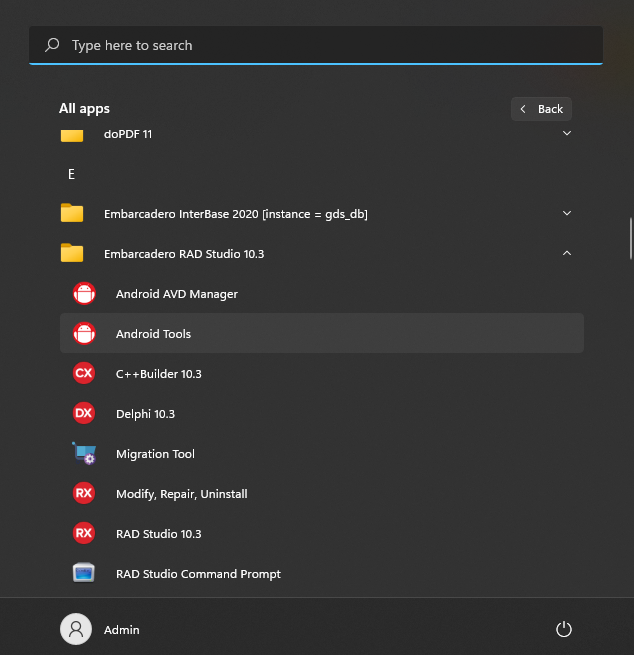
Task: Expand the Embarcadero InterBase 2020 chevron
Action: 567,213
